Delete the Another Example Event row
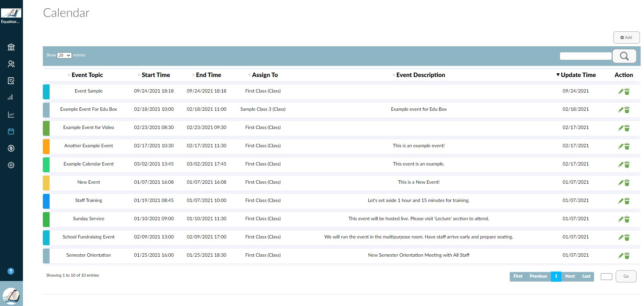The height and width of the screenshot is (306, 644). 627,146
